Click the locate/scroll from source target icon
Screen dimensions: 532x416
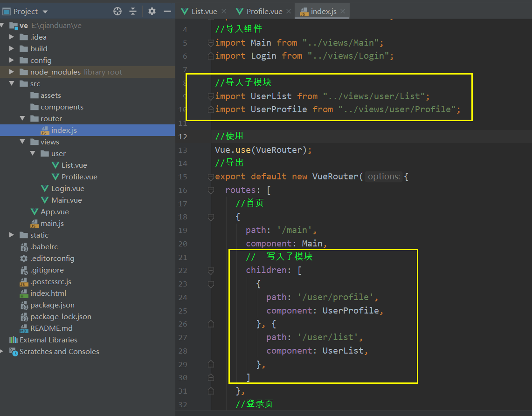point(117,11)
